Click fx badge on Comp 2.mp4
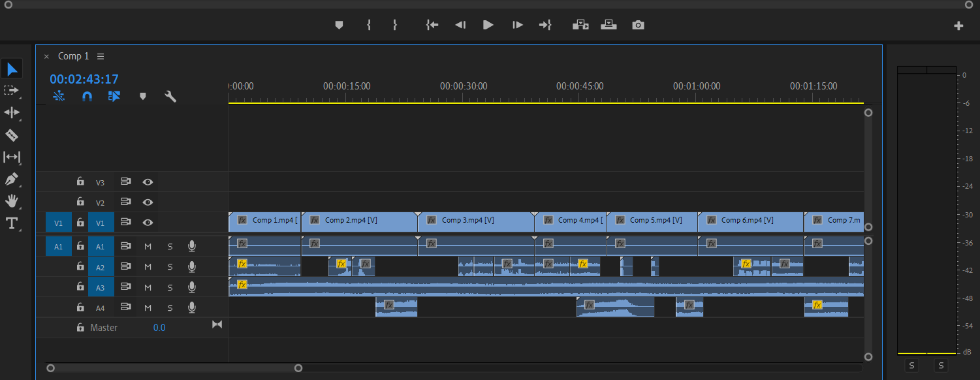The height and width of the screenshot is (380, 980). click(314, 220)
